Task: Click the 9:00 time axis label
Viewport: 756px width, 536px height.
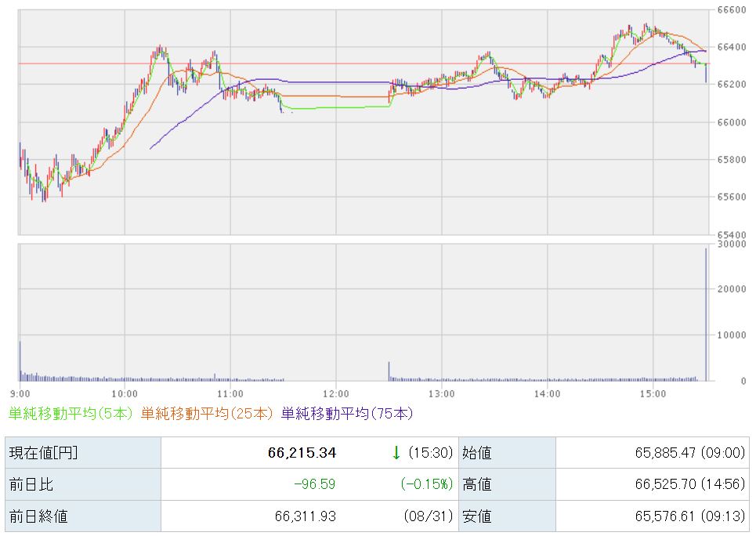Action: point(20,393)
